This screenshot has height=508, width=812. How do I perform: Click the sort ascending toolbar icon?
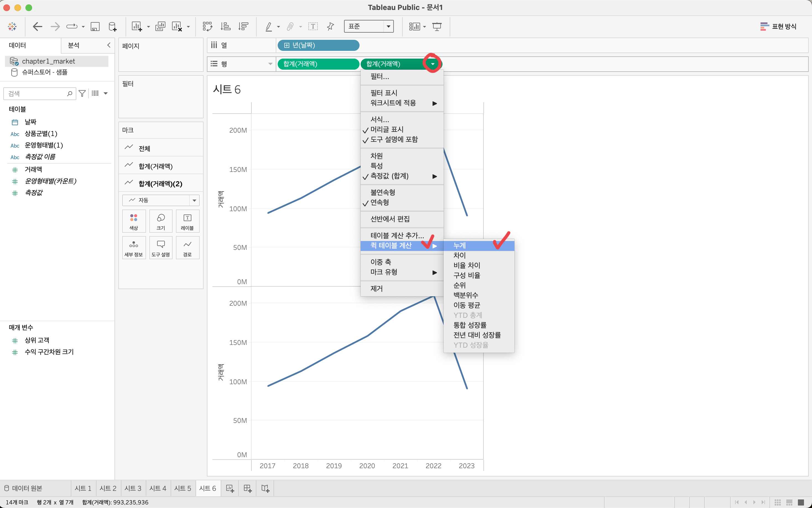pyautogui.click(x=225, y=27)
